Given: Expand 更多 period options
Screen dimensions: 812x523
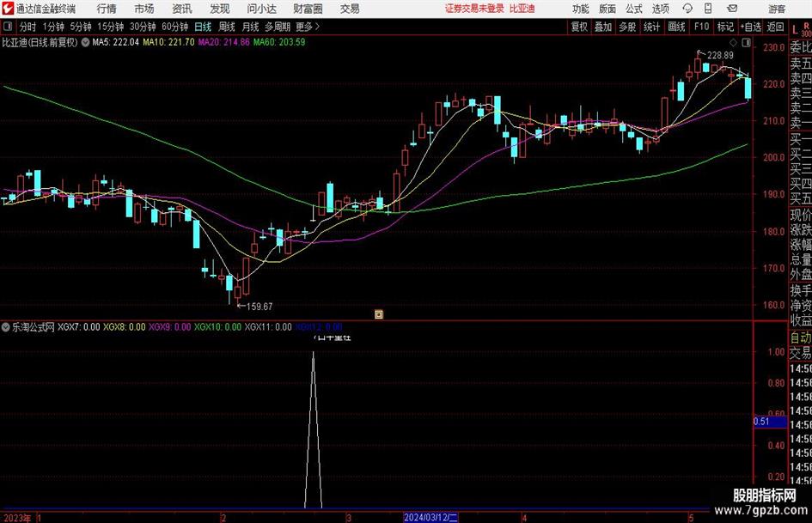Looking at the screenshot, I should tap(308, 27).
